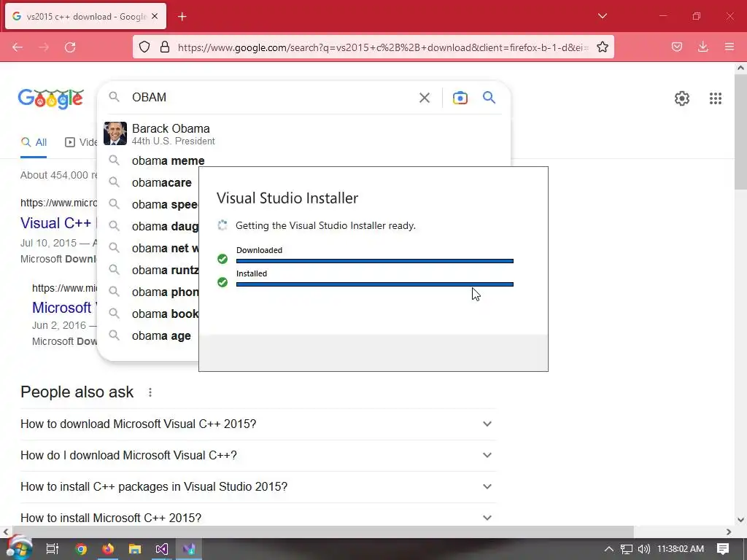Clear the search box with the X
Image resolution: width=747 pixels, height=560 pixels.
pyautogui.click(x=425, y=98)
